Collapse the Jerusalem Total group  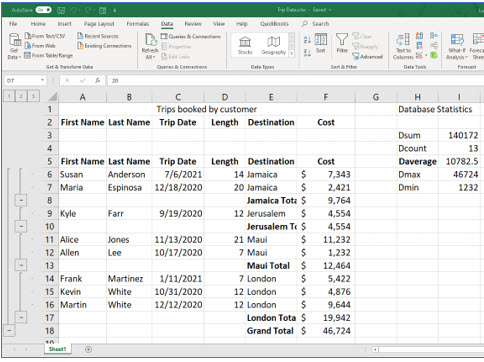point(21,226)
